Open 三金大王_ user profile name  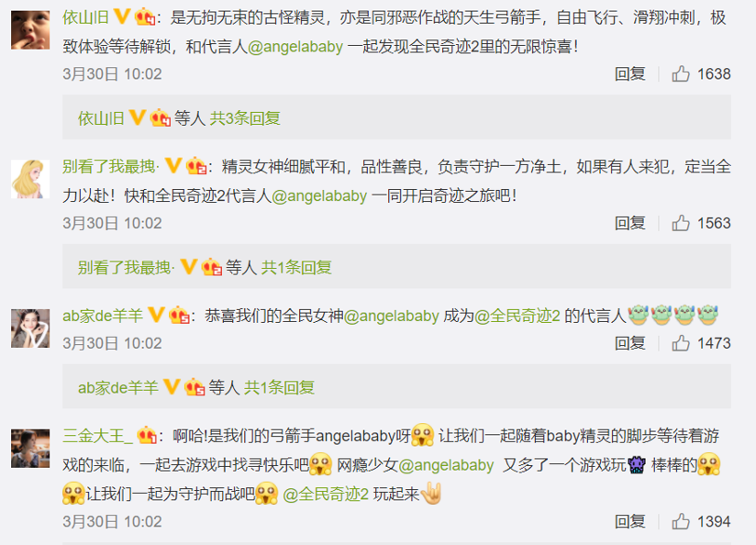[97, 436]
